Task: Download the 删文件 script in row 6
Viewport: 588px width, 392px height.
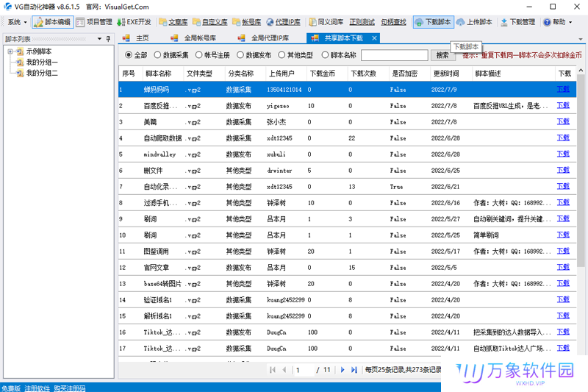Action: (563, 170)
